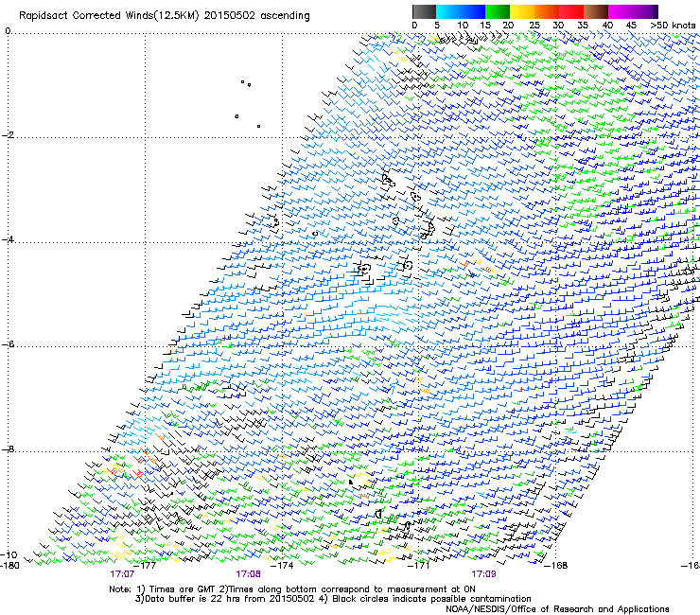
Task: Click the green 15-20 knots legend swatch
Action: [x=498, y=11]
